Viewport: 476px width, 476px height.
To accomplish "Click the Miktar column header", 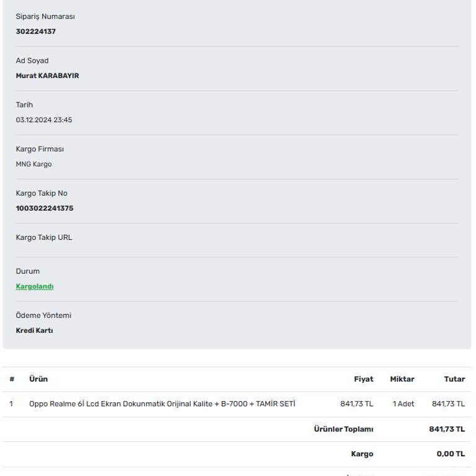I will point(402,379).
